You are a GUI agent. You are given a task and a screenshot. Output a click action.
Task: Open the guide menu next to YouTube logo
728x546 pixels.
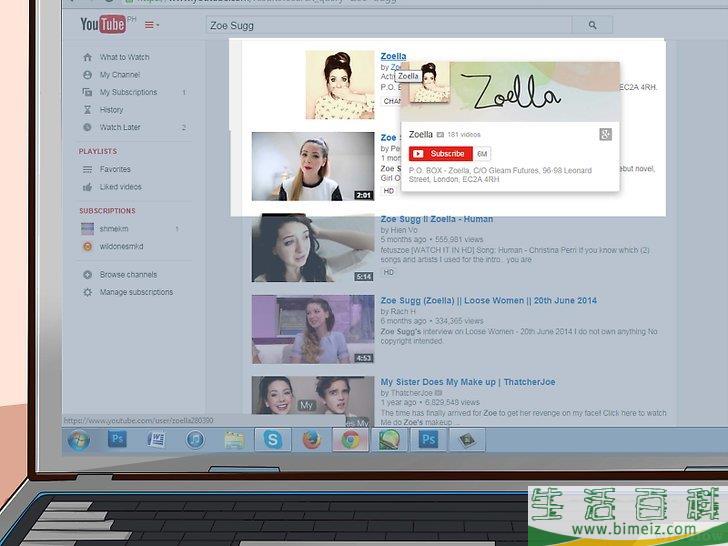[x=152, y=25]
